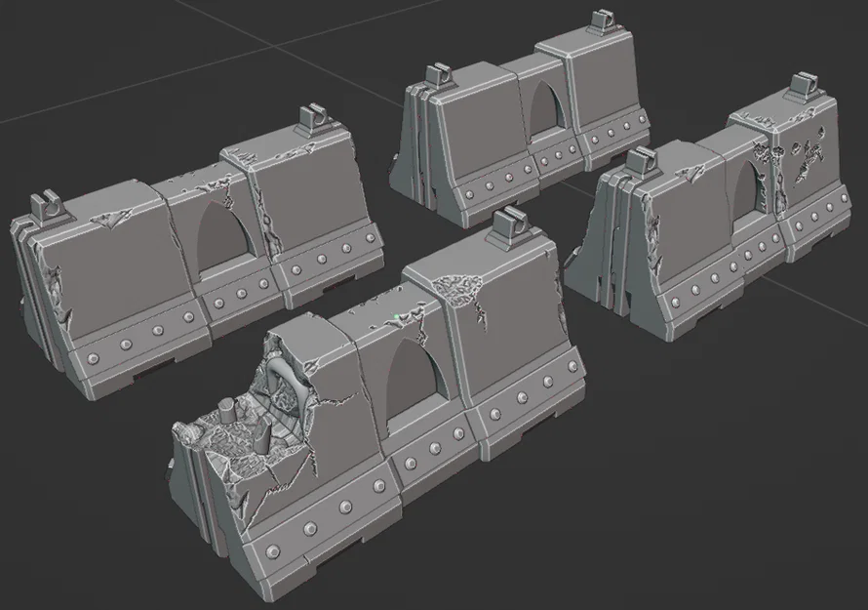The width and height of the screenshot is (868, 610).
Task: Click the hook on the rightmost barricade top
Action: [x=807, y=83]
